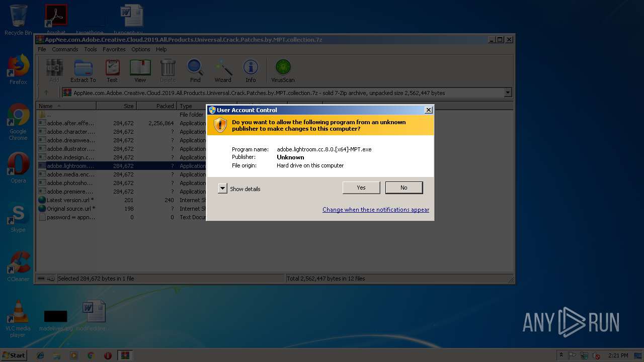Select the adobe.lightroom.... file row
The image size is (644, 362).
pos(121,166)
